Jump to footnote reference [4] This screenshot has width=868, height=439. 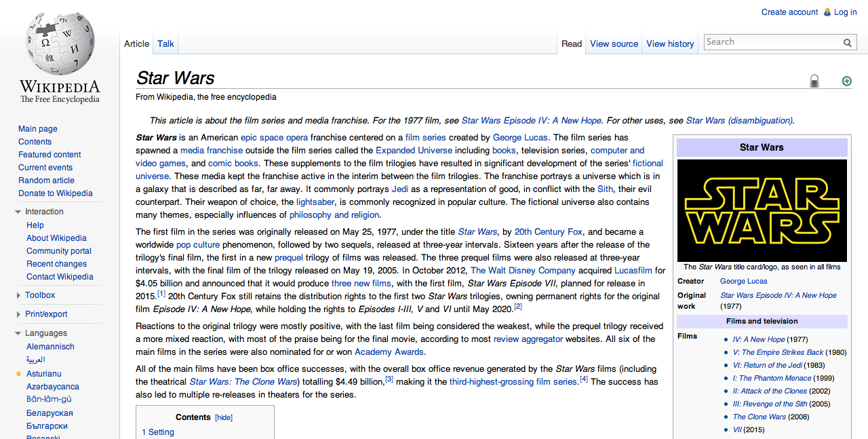584,379
